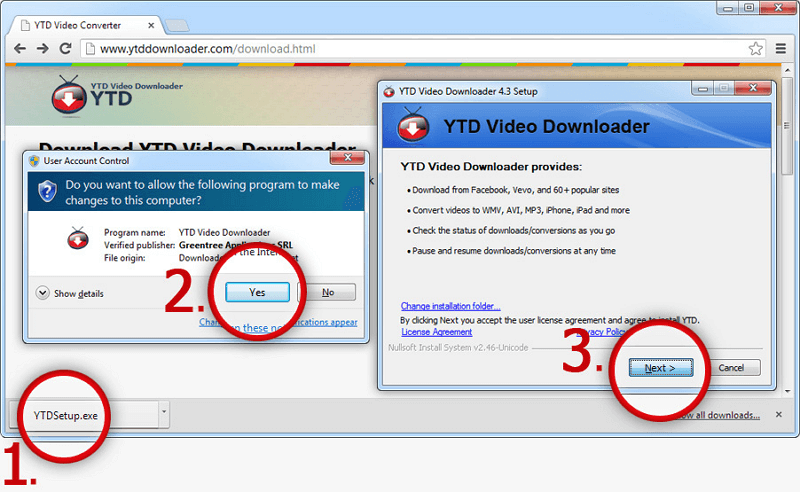
Task: Cancel the YTD Video Downloader setup
Action: pos(730,368)
